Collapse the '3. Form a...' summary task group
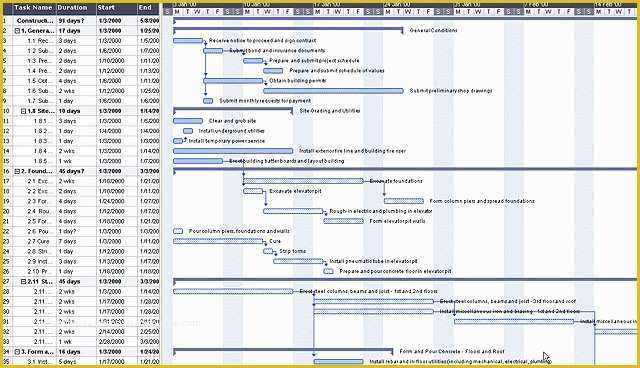640x368 pixels. click(x=17, y=352)
